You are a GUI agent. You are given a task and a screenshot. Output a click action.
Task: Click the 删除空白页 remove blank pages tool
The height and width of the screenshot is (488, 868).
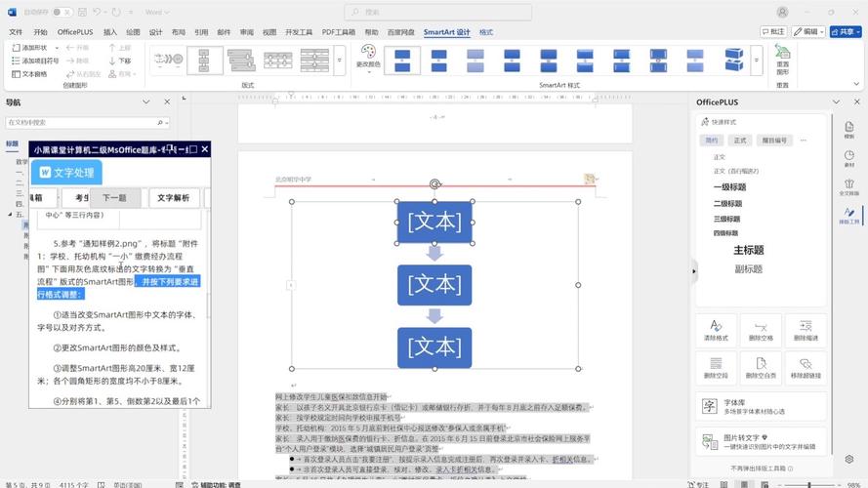coord(761,368)
